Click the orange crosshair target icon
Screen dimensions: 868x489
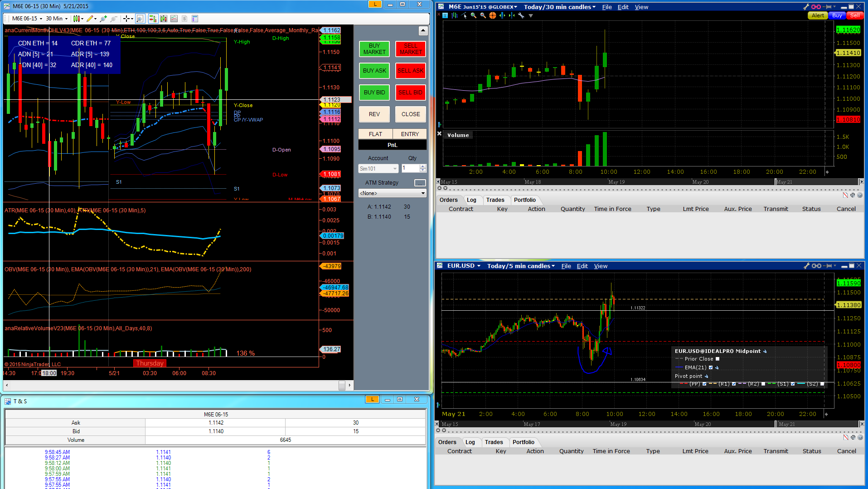493,15
